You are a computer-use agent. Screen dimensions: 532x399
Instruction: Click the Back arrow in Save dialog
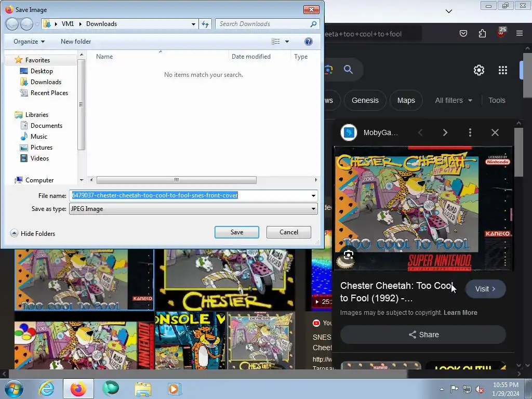(12, 24)
